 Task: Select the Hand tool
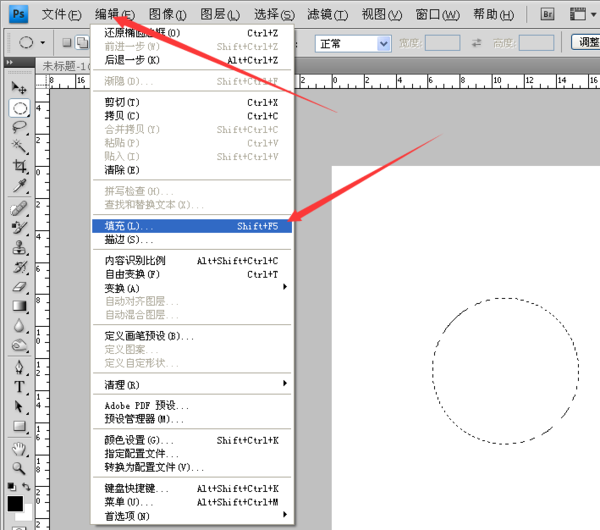pyautogui.click(x=19, y=448)
